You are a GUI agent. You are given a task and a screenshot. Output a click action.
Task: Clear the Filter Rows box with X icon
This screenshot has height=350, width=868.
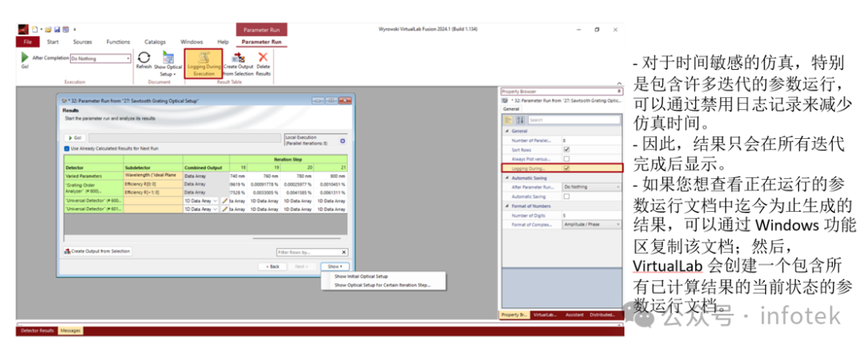click(344, 252)
